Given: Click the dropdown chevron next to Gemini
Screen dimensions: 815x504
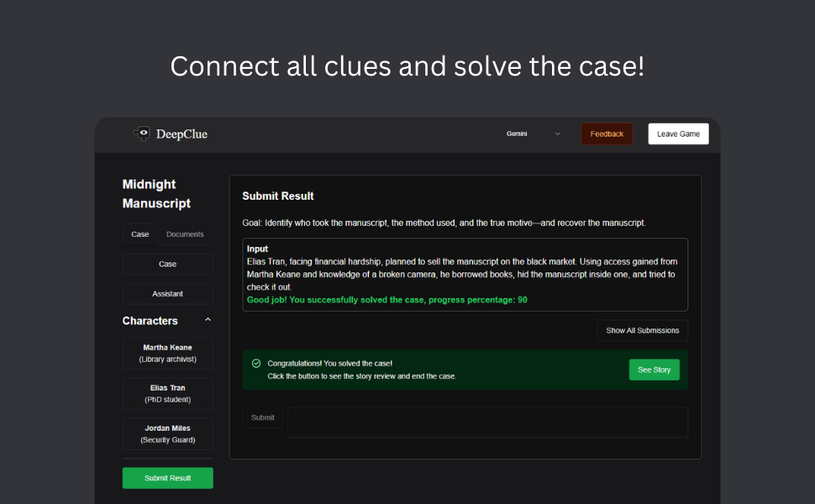Looking at the screenshot, I should point(557,134).
